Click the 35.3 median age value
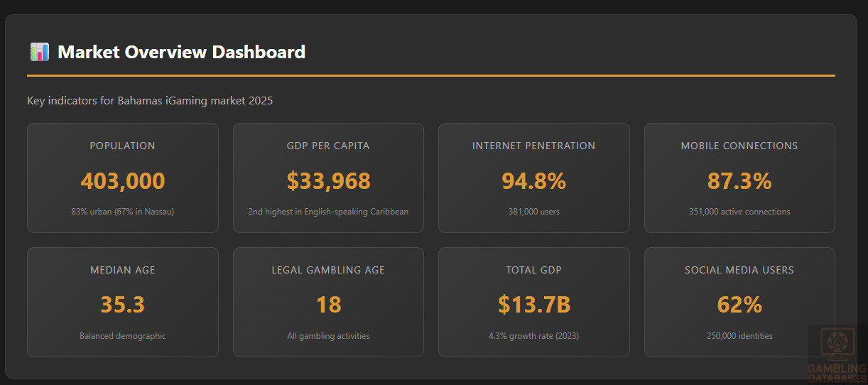Image resolution: width=868 pixels, height=385 pixels. tap(122, 305)
